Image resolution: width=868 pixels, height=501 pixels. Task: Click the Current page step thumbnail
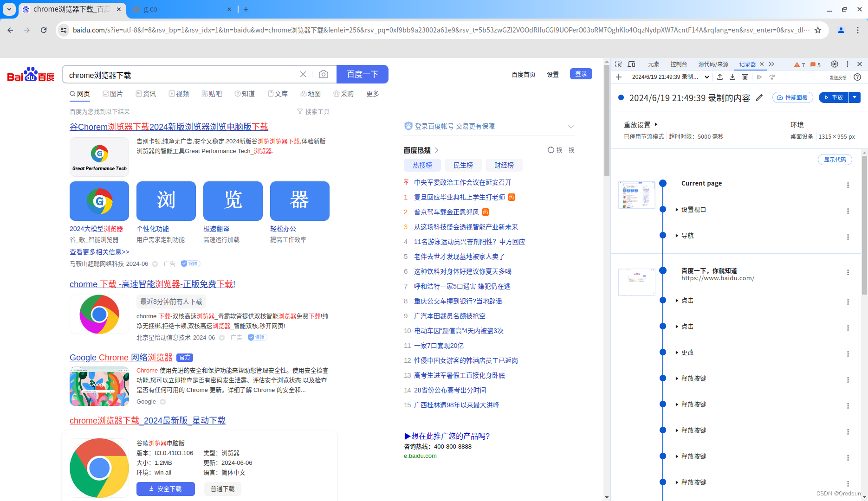pyautogui.click(x=637, y=195)
